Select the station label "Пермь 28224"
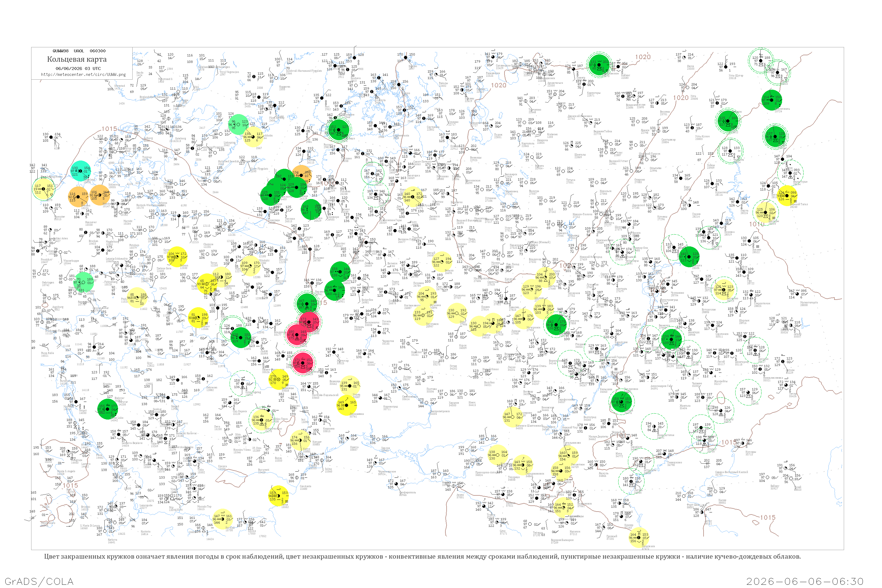Screen dimensions: 882x588 [744, 212]
